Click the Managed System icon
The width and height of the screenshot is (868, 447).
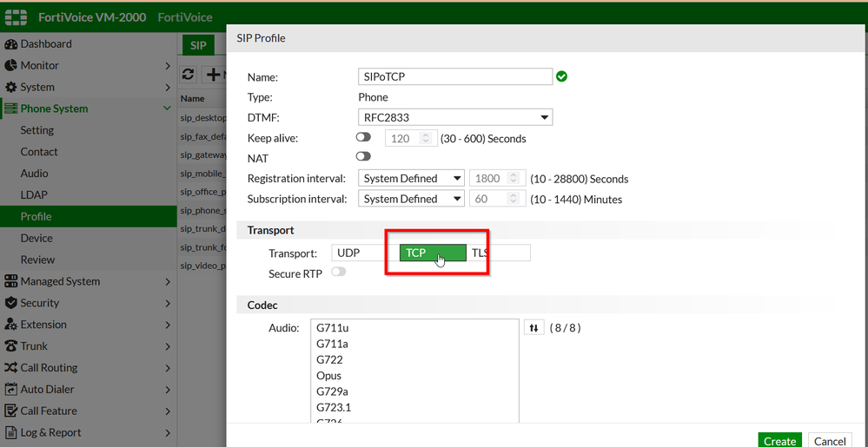tap(10, 281)
